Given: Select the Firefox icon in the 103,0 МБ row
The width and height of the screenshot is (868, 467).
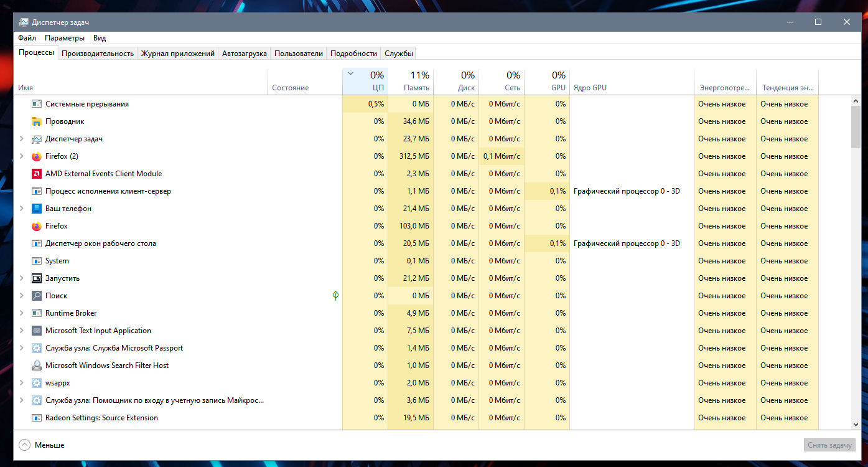Looking at the screenshot, I should point(36,226).
